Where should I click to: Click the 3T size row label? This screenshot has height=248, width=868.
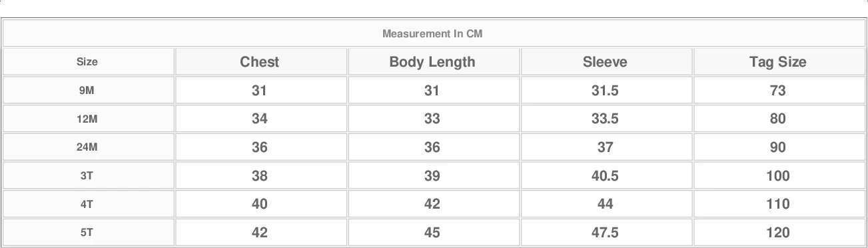[x=87, y=176]
